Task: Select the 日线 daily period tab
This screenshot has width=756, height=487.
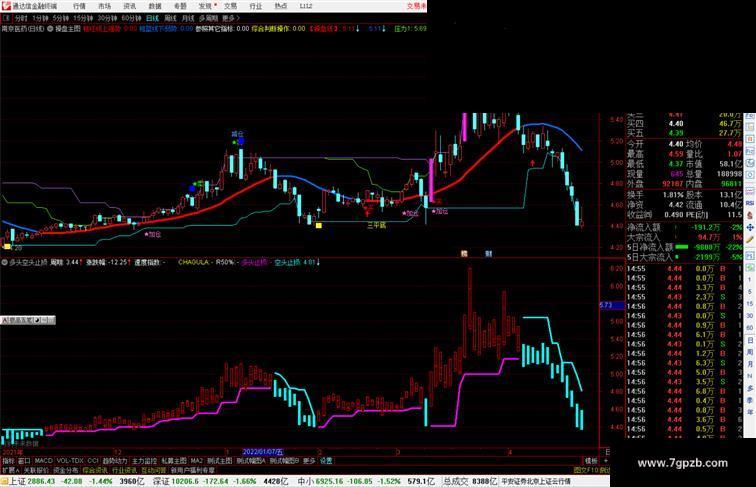Action: pos(152,18)
